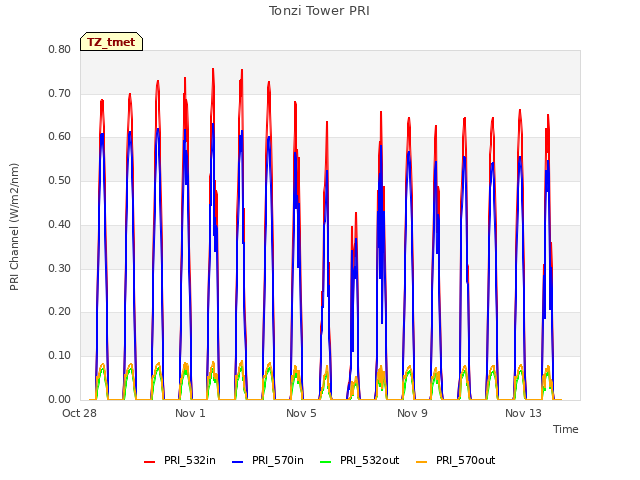Click the orange PRI_570out legend swatch

pyautogui.click(x=422, y=462)
